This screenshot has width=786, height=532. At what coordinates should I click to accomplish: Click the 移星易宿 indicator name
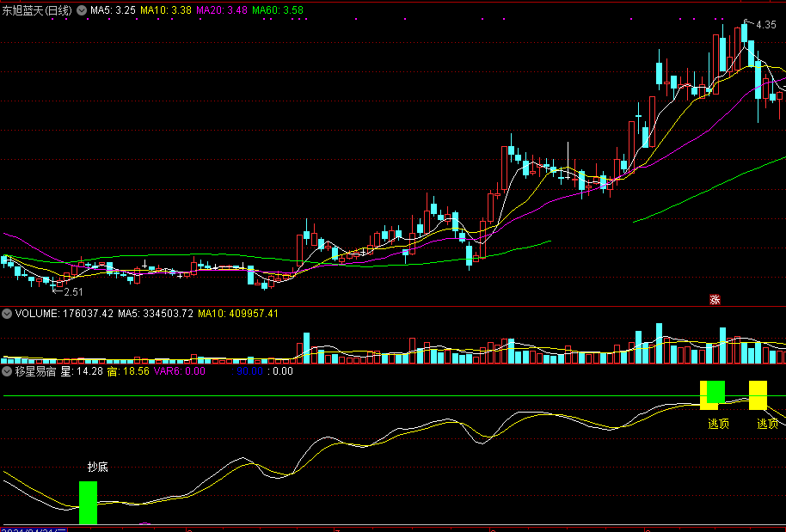(35, 371)
